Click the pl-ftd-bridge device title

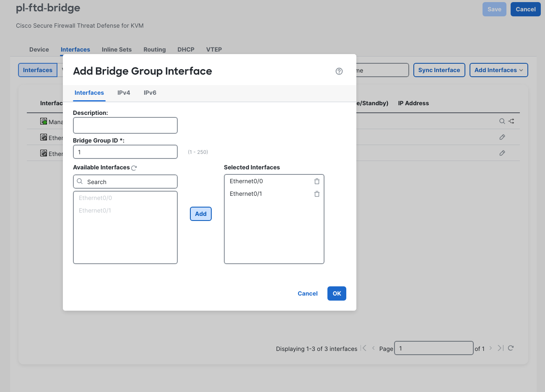point(48,8)
